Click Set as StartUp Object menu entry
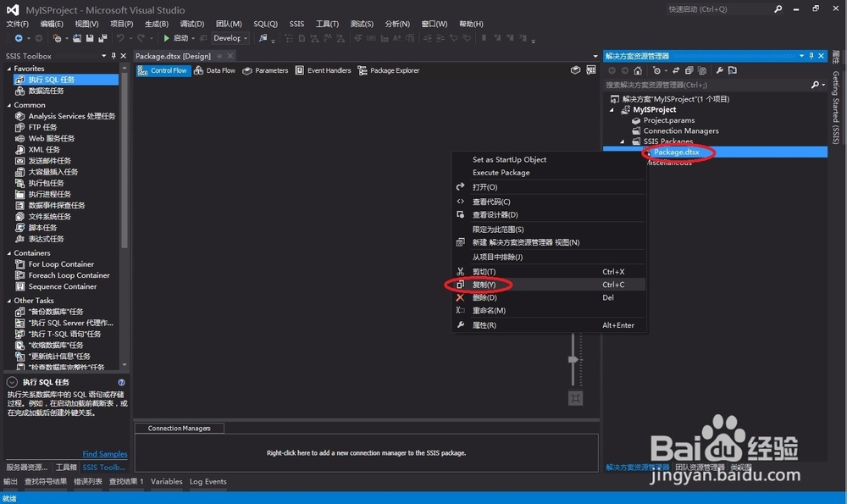This screenshot has height=504, width=847. click(x=548, y=159)
